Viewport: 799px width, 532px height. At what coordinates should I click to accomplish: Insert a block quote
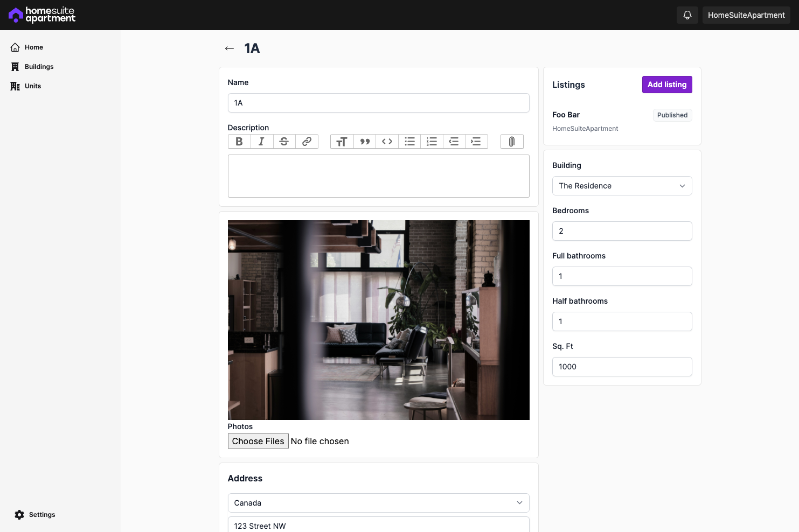(365, 142)
